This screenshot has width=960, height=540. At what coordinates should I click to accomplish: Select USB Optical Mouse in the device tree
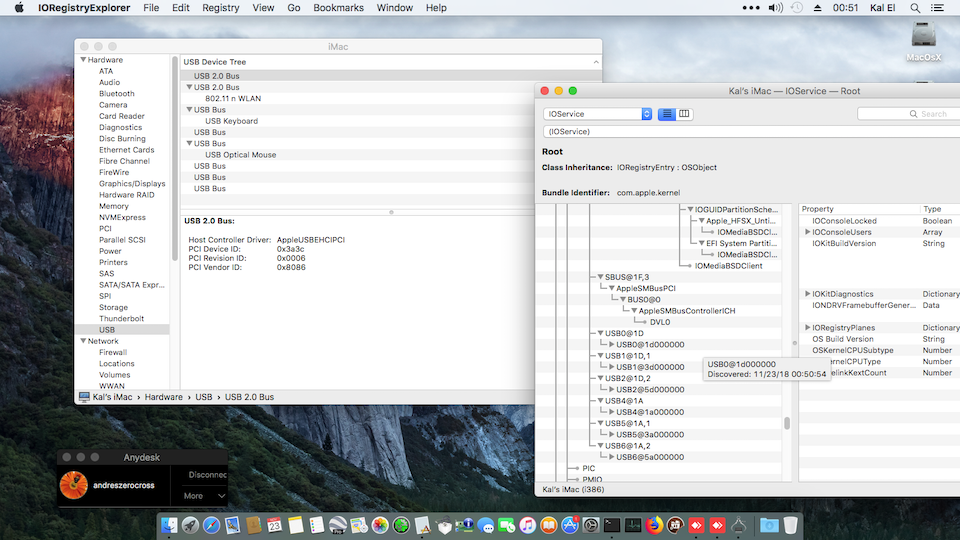(240, 155)
